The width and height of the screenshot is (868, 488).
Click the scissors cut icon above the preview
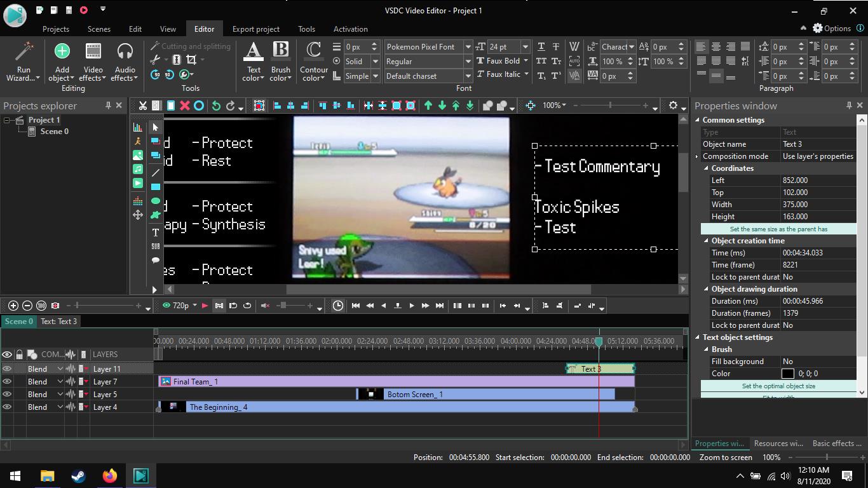click(x=143, y=105)
